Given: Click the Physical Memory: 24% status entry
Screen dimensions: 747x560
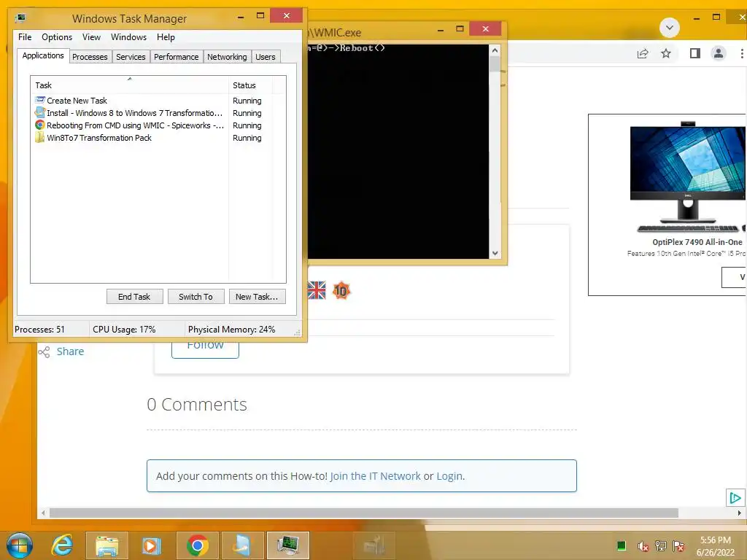Looking at the screenshot, I should tap(231, 330).
